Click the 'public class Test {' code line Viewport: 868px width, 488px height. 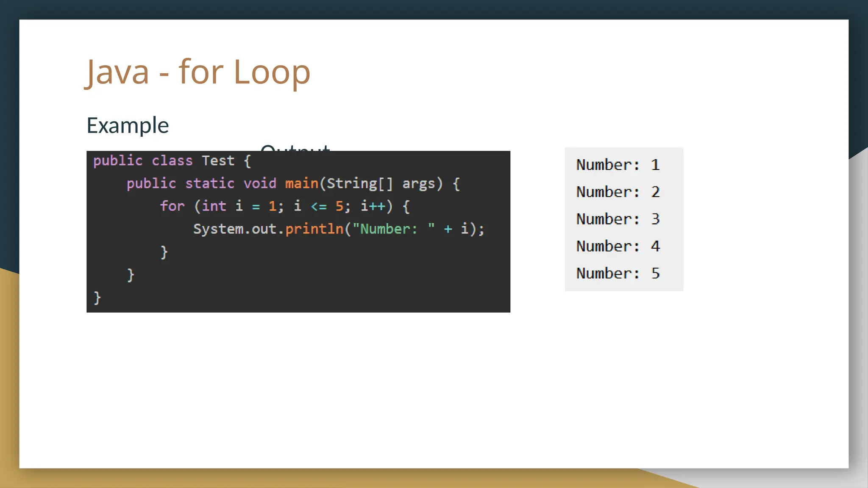point(172,161)
